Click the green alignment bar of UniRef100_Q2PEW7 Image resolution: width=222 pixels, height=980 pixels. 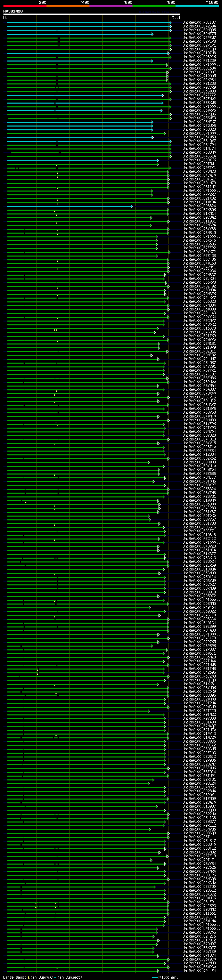point(89,38)
